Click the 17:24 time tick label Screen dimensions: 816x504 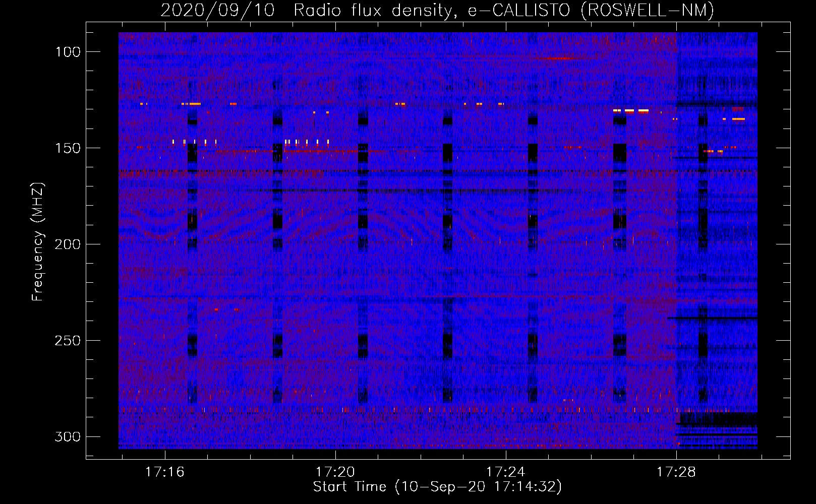click(x=505, y=472)
